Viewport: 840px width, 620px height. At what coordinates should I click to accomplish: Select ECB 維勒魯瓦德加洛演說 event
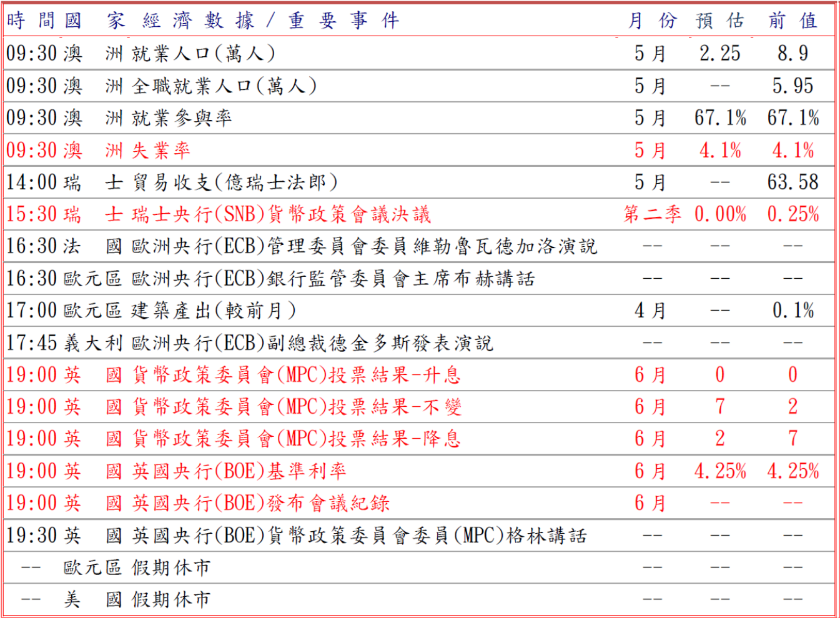coord(365,246)
